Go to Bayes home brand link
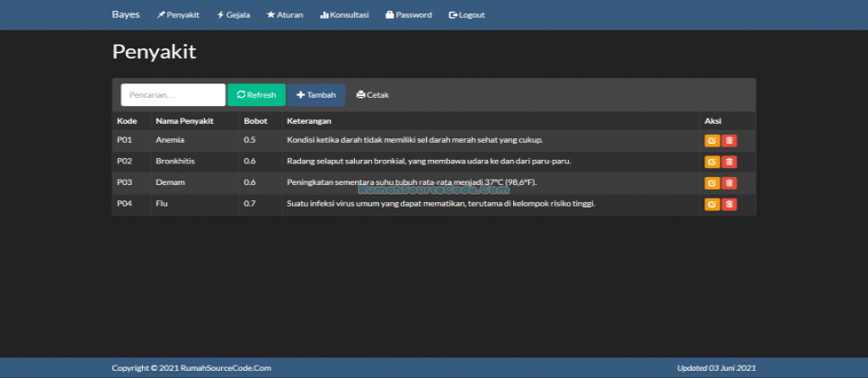 tap(126, 14)
